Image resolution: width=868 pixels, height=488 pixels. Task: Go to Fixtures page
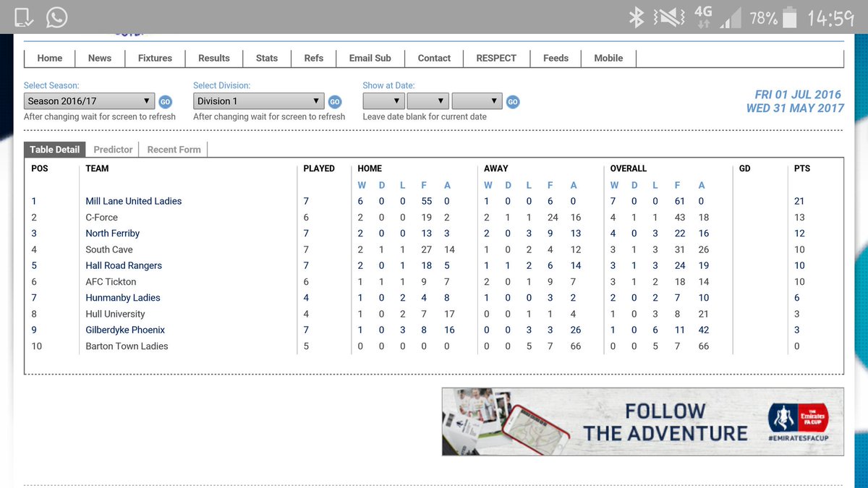(155, 58)
